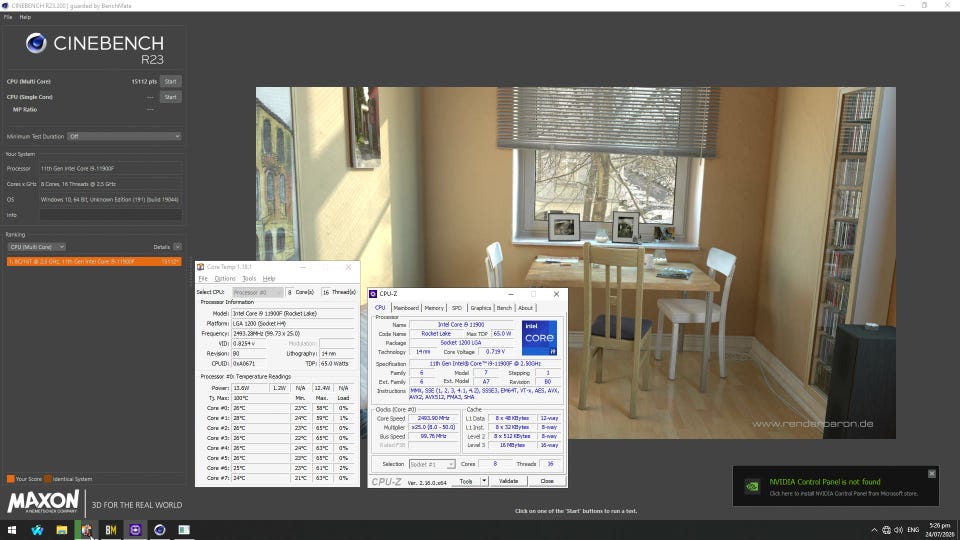Switch to the Memory tab in CPU-Z
This screenshot has width=960, height=540.
point(434,308)
